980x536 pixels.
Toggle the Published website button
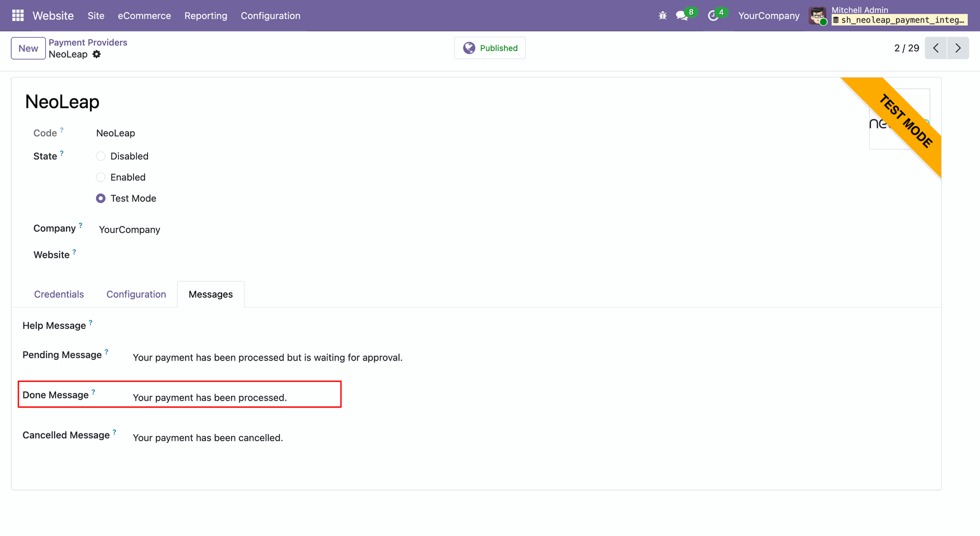(x=490, y=48)
